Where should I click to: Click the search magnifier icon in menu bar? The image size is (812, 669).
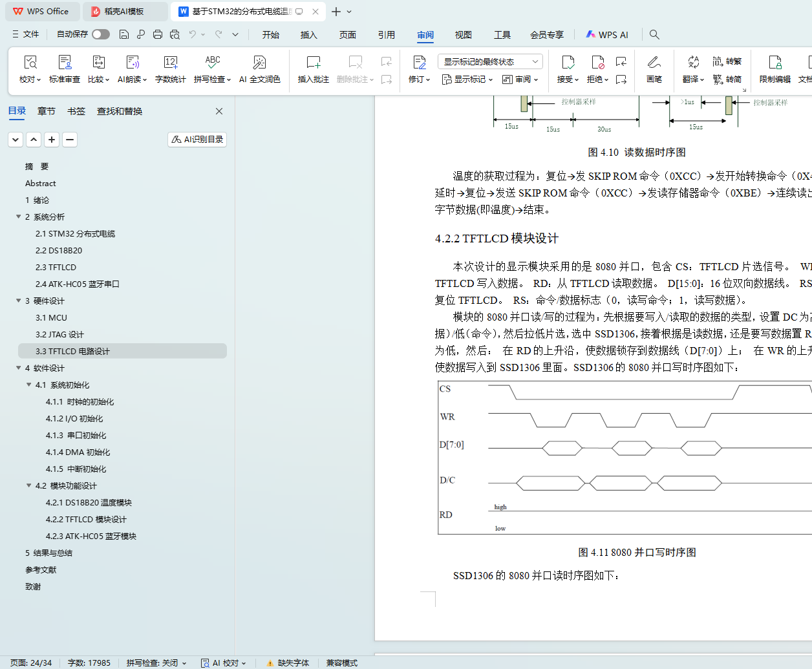(654, 34)
